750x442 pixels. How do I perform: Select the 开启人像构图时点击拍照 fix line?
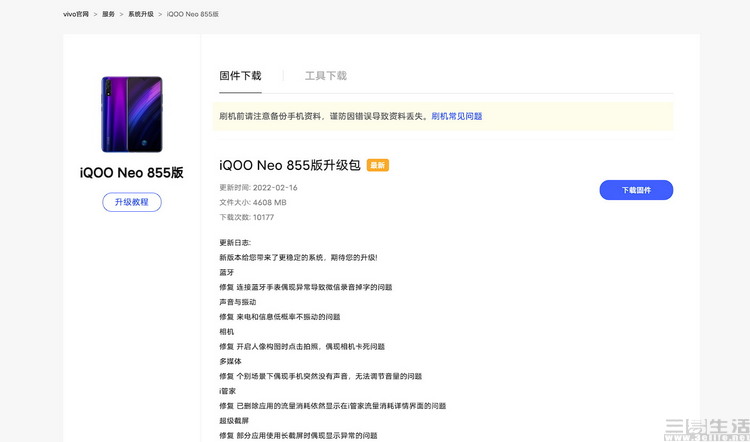pyautogui.click(x=302, y=346)
